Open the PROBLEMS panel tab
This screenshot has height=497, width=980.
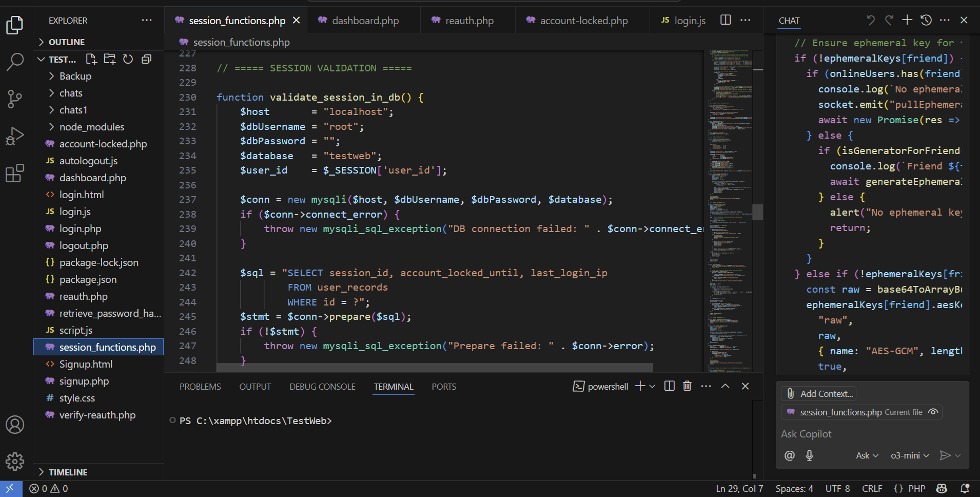[200, 387]
